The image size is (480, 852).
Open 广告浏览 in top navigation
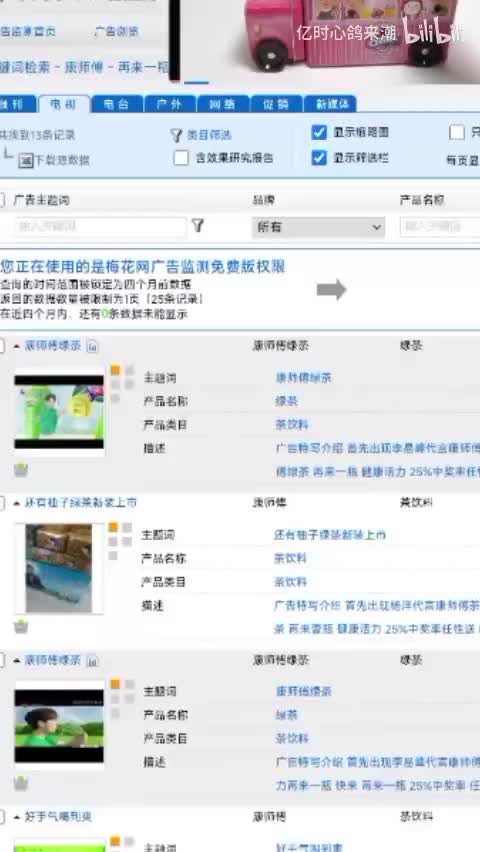116,32
